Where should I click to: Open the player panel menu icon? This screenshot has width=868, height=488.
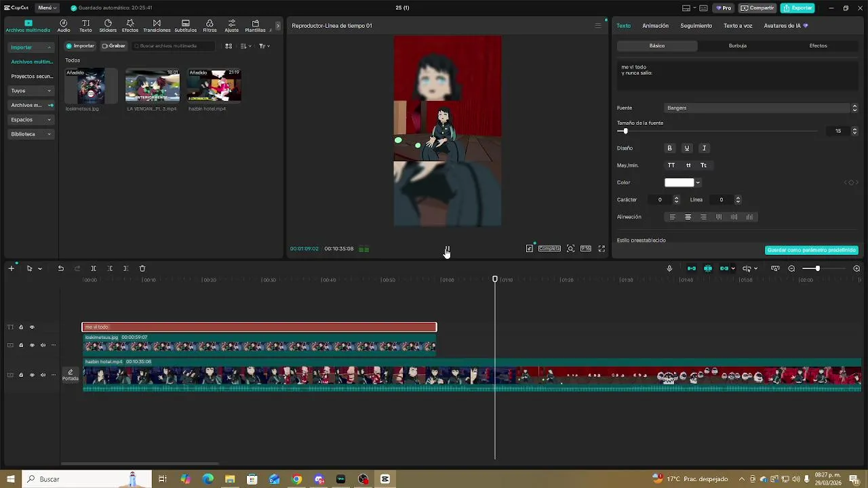click(x=597, y=26)
